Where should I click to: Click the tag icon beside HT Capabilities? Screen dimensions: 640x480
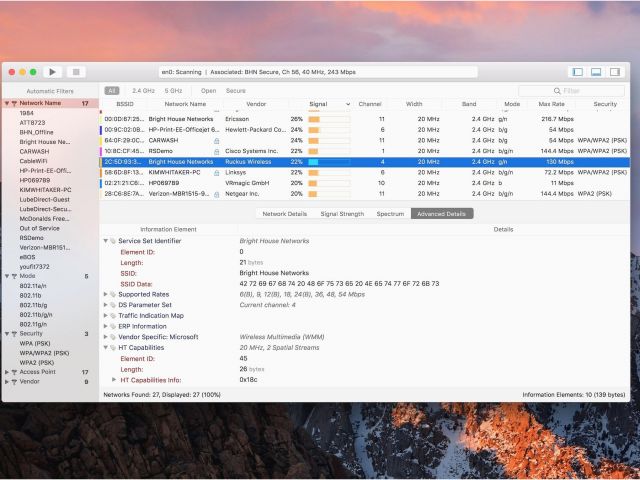[x=113, y=348]
